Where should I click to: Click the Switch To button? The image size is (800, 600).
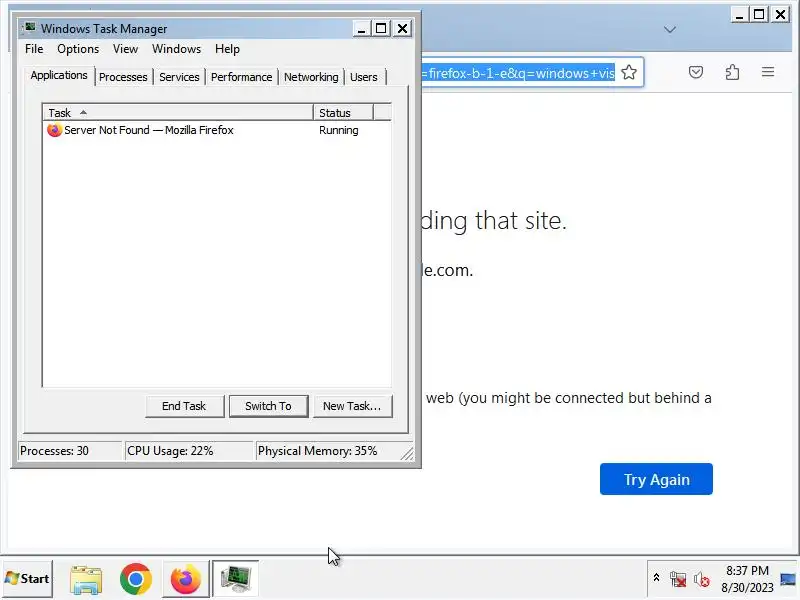pos(268,406)
